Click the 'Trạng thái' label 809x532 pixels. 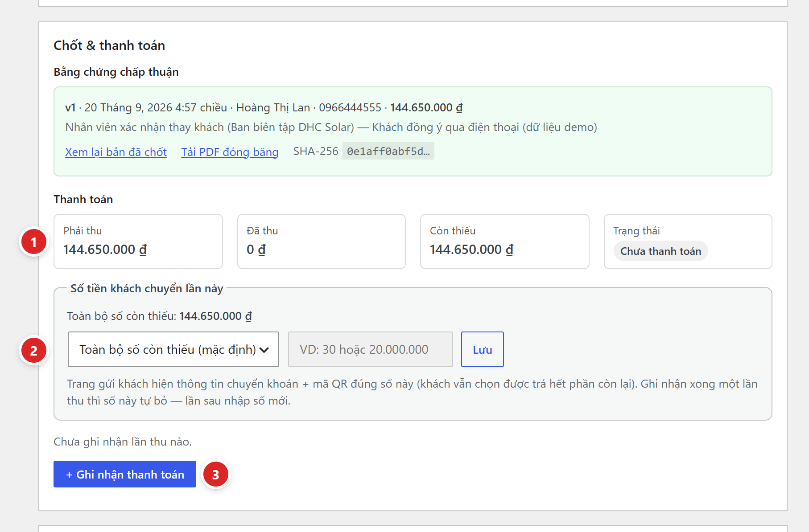tap(636, 231)
